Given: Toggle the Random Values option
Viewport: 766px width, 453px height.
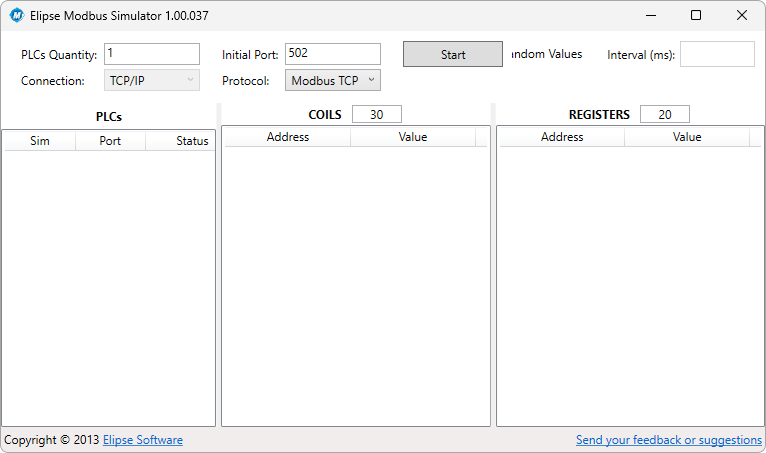Looking at the screenshot, I should [x=545, y=54].
